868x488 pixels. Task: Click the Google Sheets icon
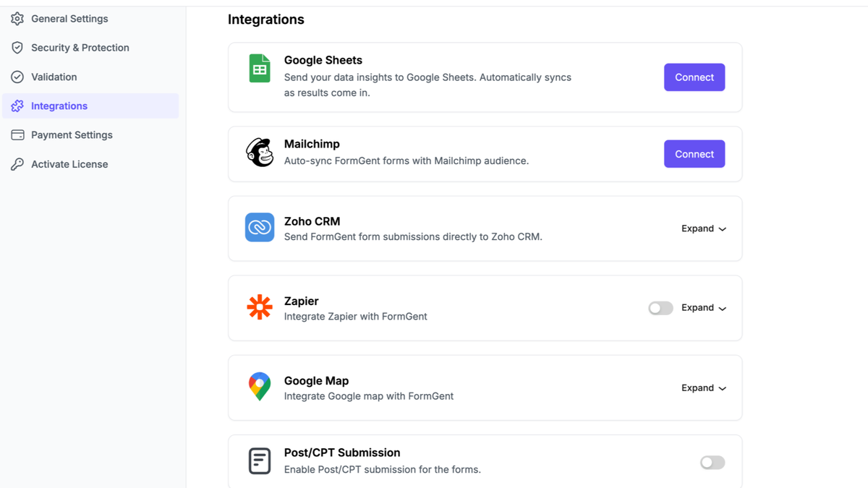point(260,68)
